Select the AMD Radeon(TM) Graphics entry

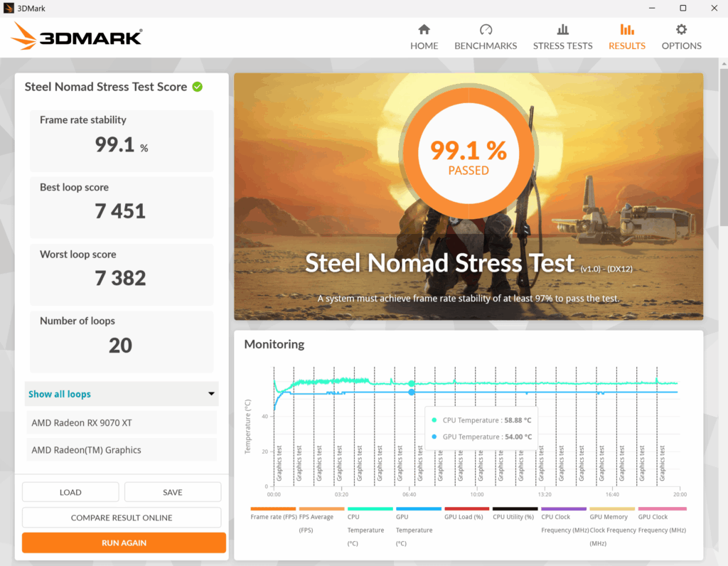pyautogui.click(x=122, y=449)
